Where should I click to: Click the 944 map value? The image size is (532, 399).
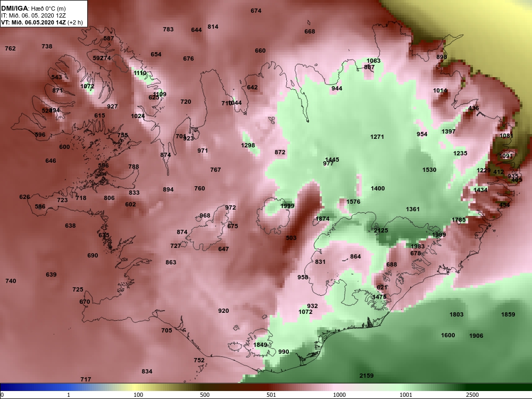(337, 88)
